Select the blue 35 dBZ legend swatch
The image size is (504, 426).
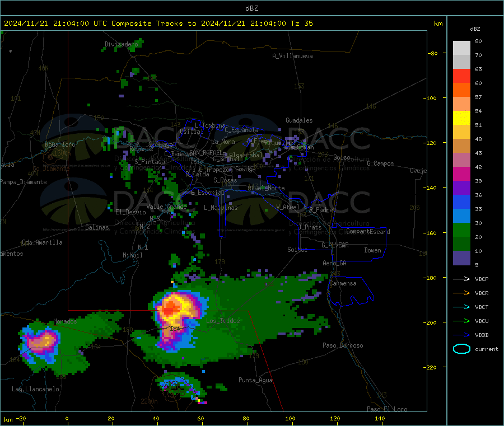[x=461, y=202]
